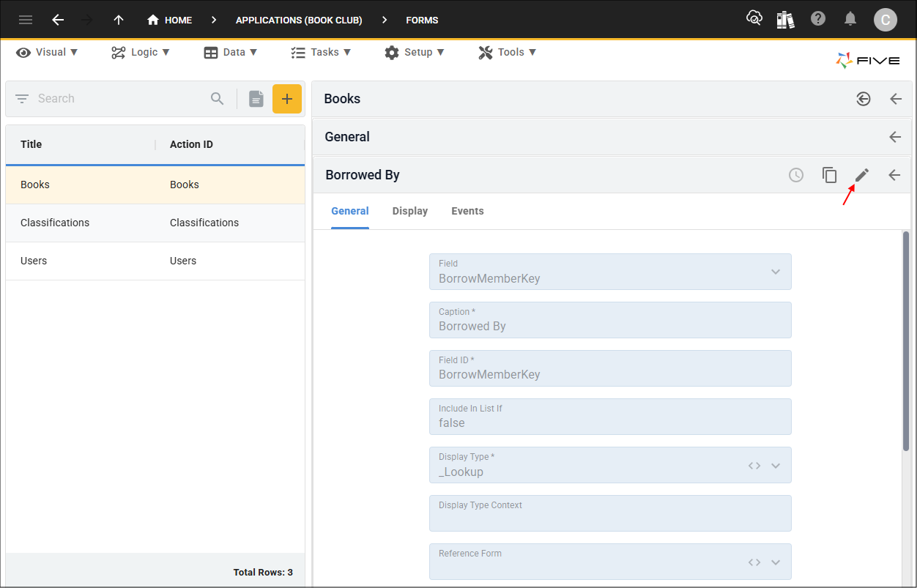Open the list filter icon
This screenshot has height=588, width=917.
pos(22,99)
